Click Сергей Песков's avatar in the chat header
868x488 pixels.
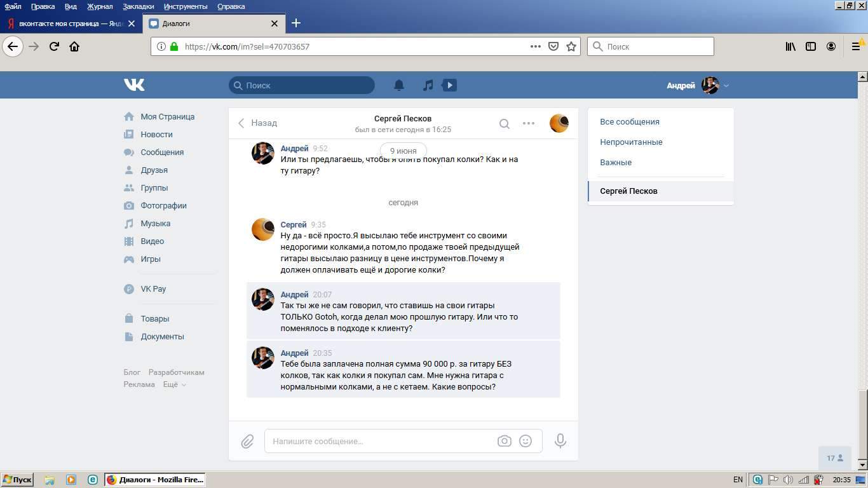tap(559, 123)
